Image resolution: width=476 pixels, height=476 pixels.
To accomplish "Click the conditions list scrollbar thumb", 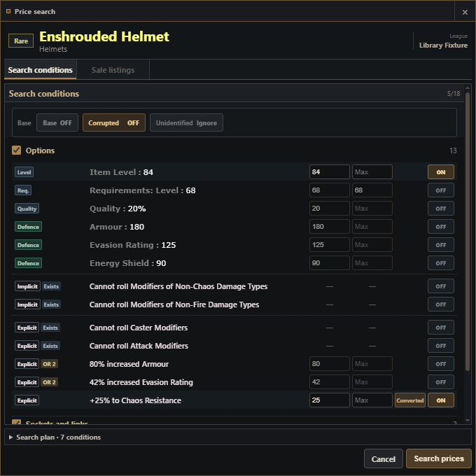I will pos(468,231).
